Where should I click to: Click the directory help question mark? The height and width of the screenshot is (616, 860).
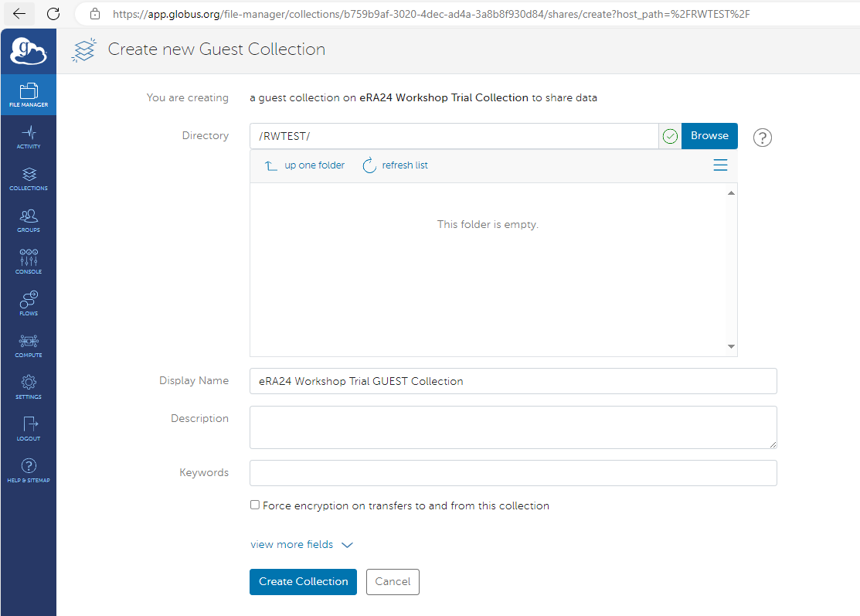(x=763, y=137)
